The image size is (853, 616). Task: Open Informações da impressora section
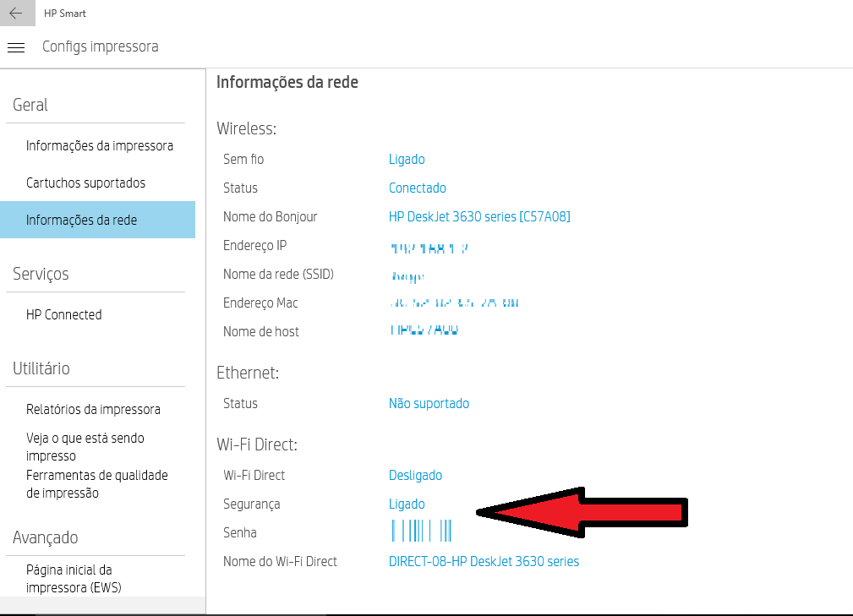(99, 145)
